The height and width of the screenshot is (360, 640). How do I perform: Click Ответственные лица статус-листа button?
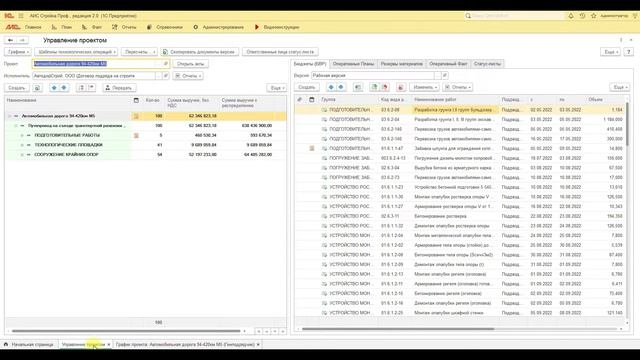click(x=280, y=52)
